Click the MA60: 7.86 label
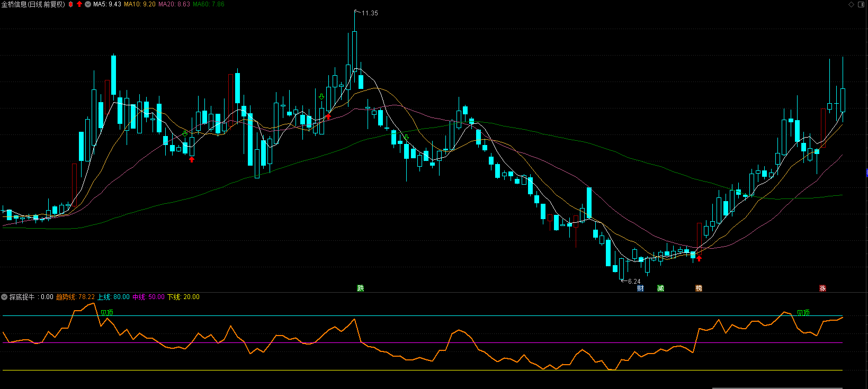868x389 pixels. pos(209,4)
